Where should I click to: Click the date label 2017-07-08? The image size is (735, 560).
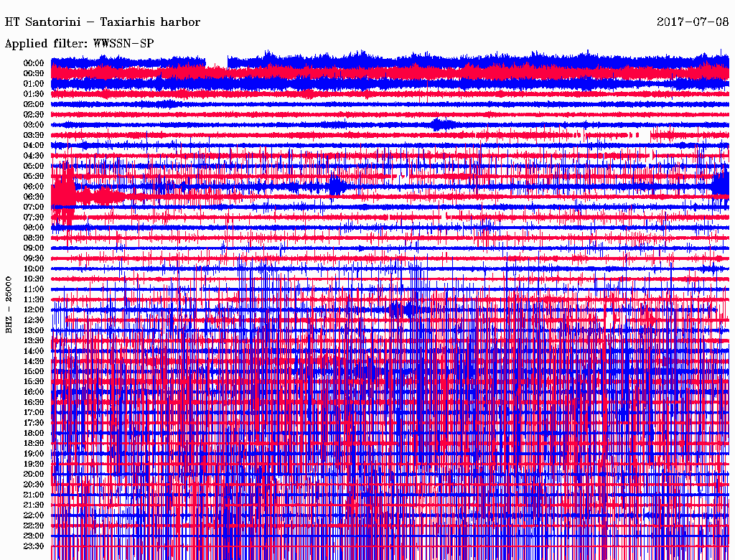(x=693, y=22)
